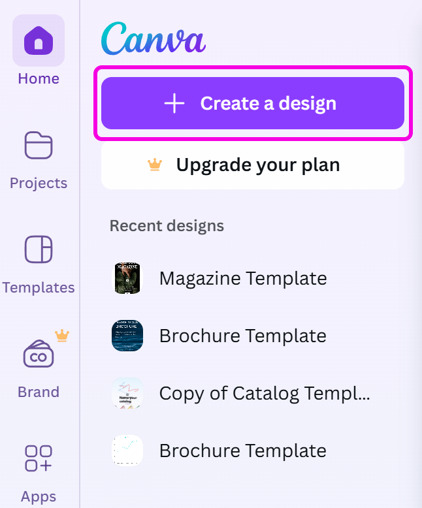
Task: Click the crown icon in Upgrade your plan
Action: 155,165
